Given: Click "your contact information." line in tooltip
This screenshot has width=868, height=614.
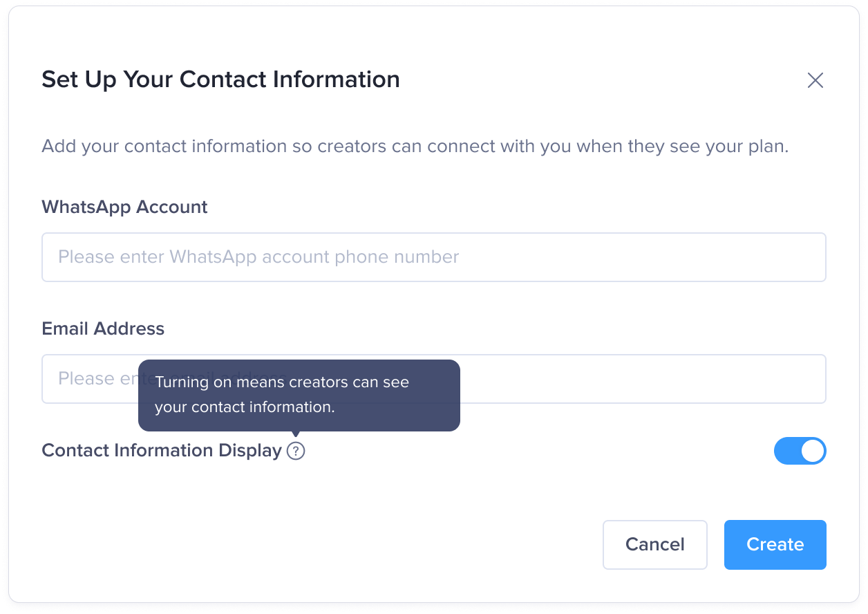Looking at the screenshot, I should coord(245,407).
